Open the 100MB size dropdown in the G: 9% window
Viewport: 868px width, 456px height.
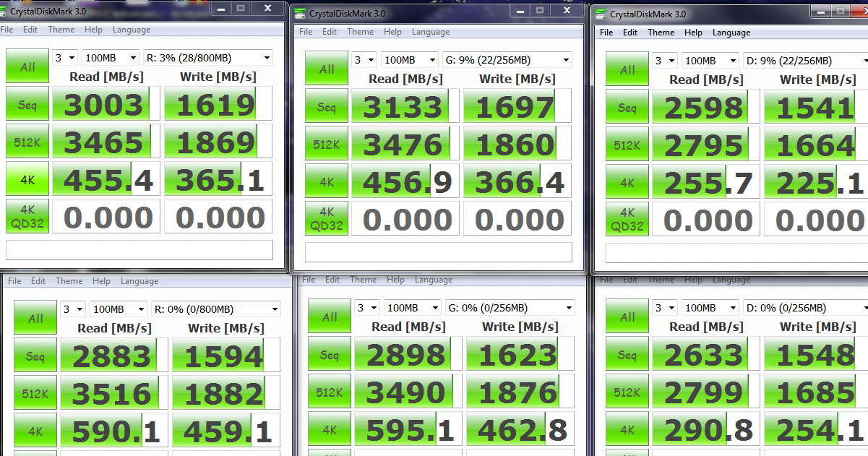[410, 60]
